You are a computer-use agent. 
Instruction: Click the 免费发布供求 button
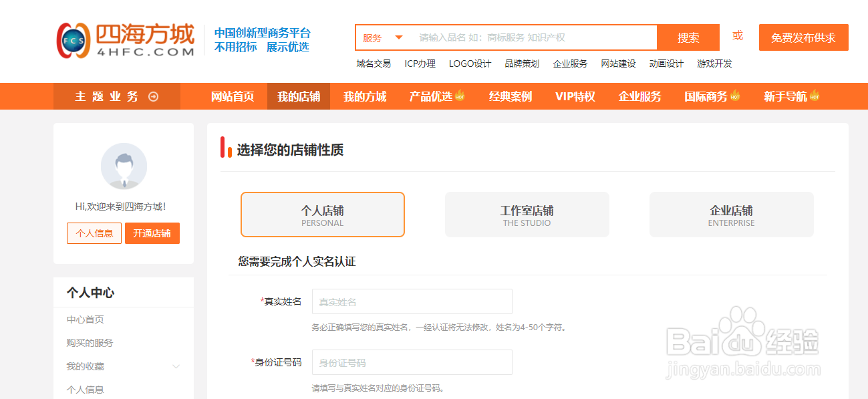tap(804, 37)
